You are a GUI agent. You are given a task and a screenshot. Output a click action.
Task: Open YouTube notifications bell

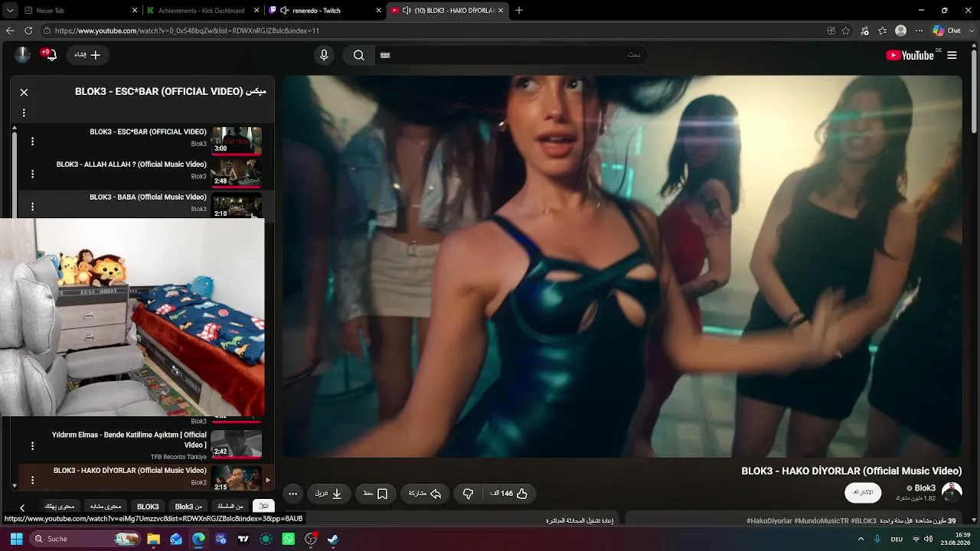[51, 55]
